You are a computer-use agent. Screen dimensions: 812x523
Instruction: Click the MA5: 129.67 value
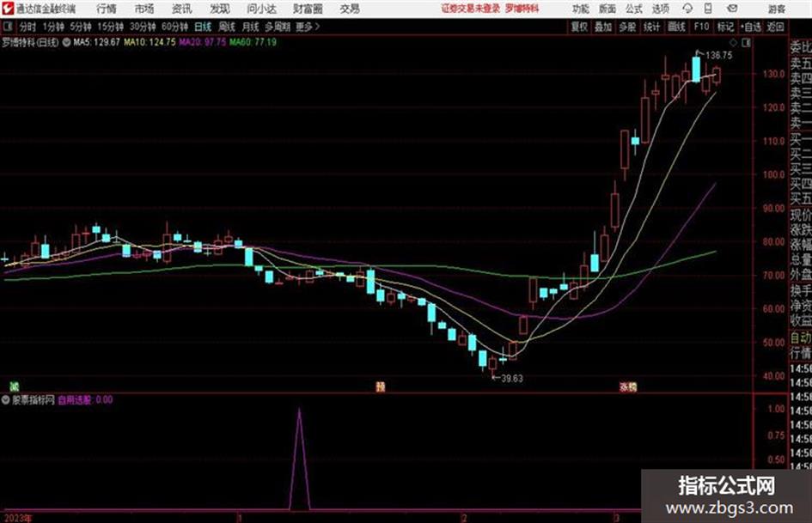pyautogui.click(x=96, y=42)
